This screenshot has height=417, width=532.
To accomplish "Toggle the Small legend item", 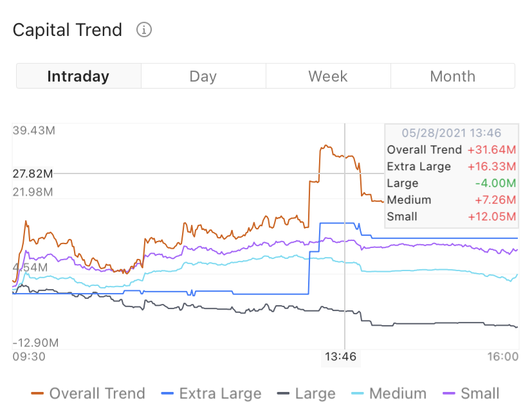I will pyautogui.click(x=471, y=393).
